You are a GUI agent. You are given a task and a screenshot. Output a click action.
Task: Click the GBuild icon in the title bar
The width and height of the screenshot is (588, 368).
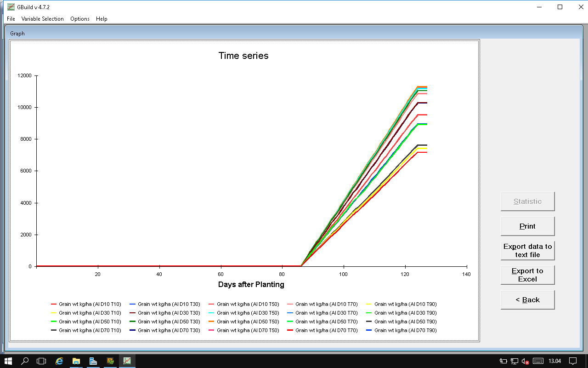tap(11, 7)
